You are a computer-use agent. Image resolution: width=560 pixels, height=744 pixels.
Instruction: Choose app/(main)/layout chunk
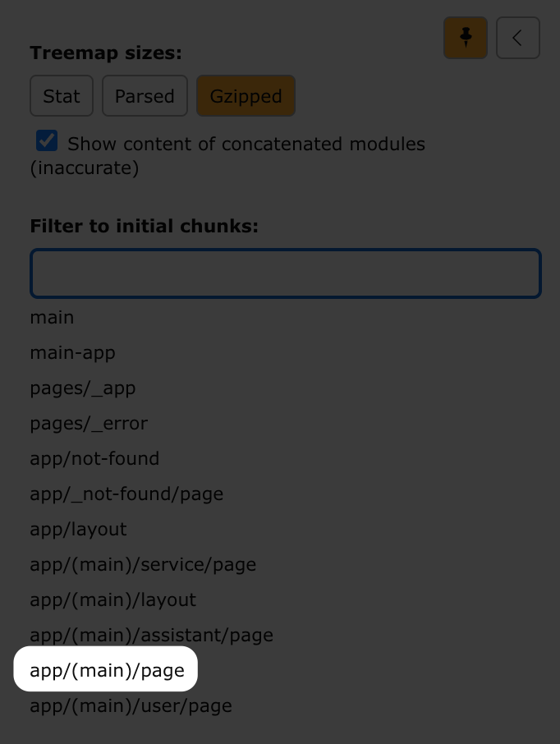pyautogui.click(x=112, y=599)
